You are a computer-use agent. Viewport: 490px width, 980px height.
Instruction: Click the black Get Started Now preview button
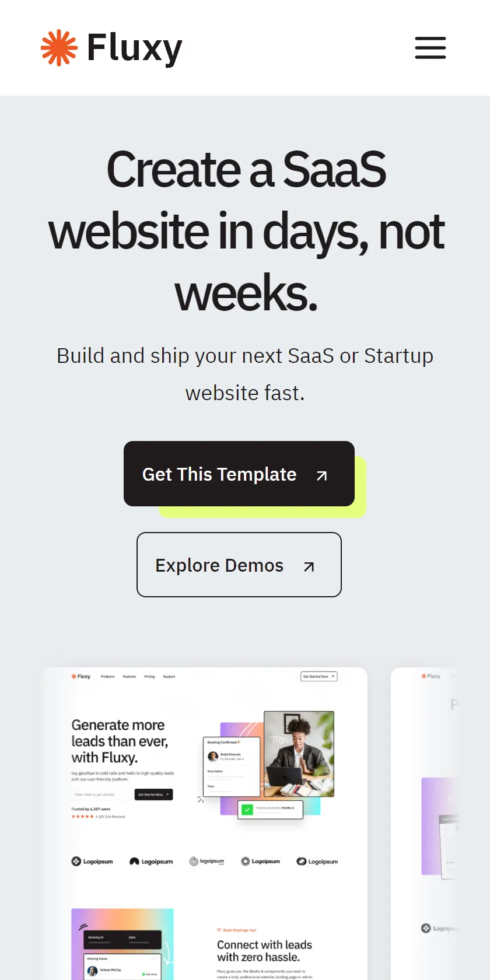[x=153, y=794]
